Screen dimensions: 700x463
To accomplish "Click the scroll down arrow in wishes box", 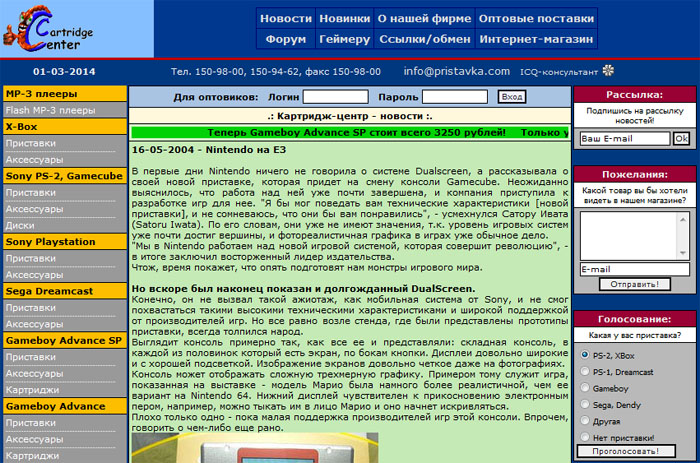I will tap(683, 253).
